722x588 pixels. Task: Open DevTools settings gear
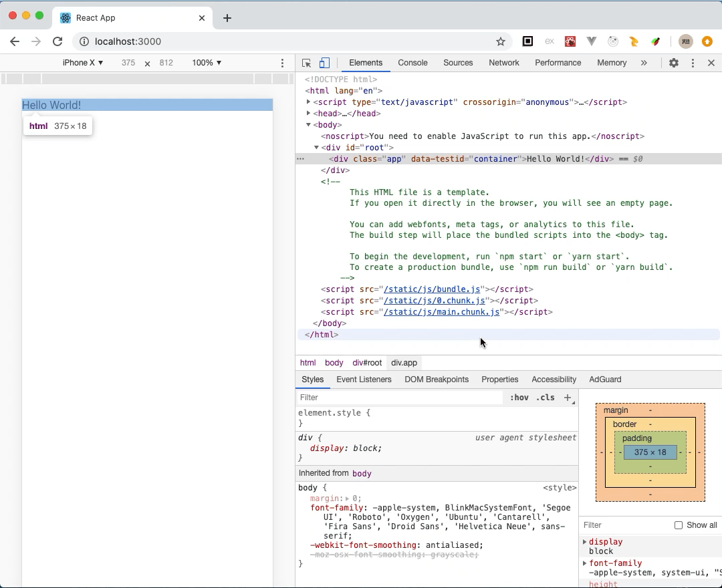[x=674, y=63]
